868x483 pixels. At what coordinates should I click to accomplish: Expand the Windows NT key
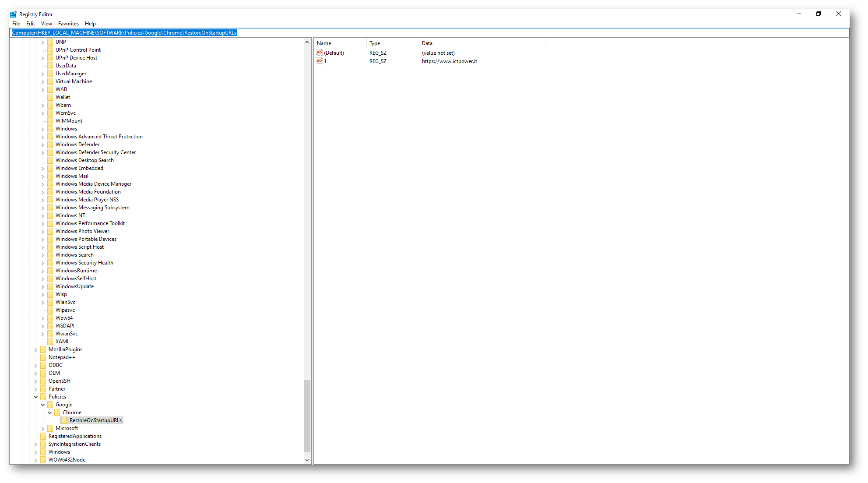pos(43,215)
